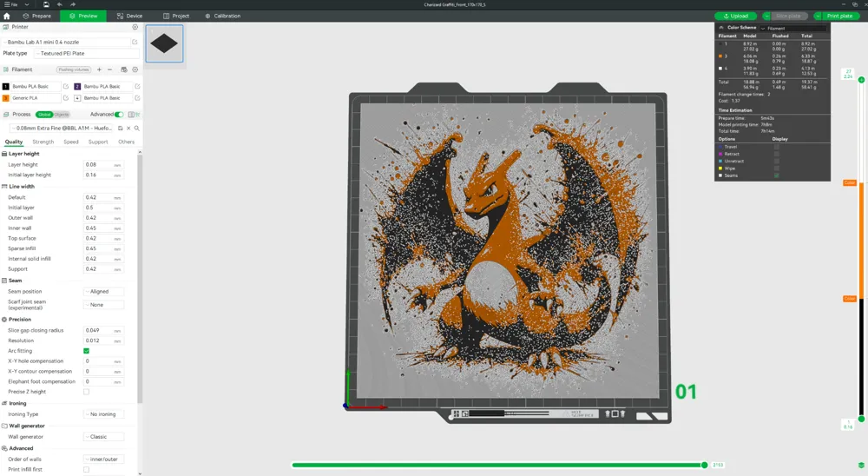Open the printer preset dropdown

pos(66,42)
